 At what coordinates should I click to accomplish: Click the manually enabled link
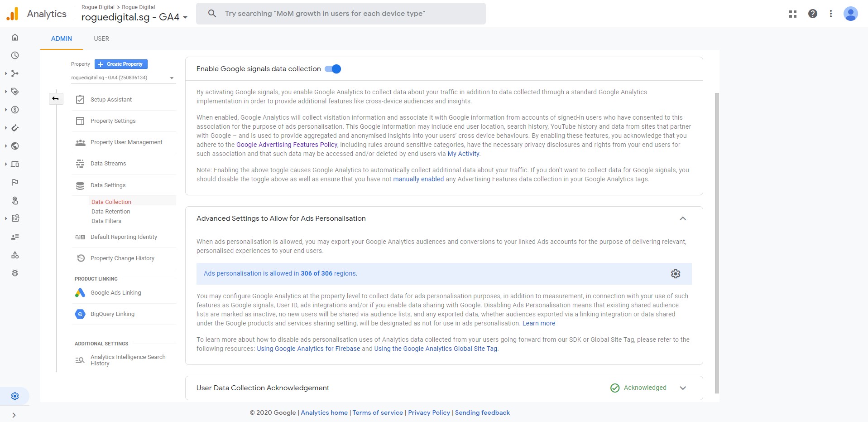tap(418, 179)
